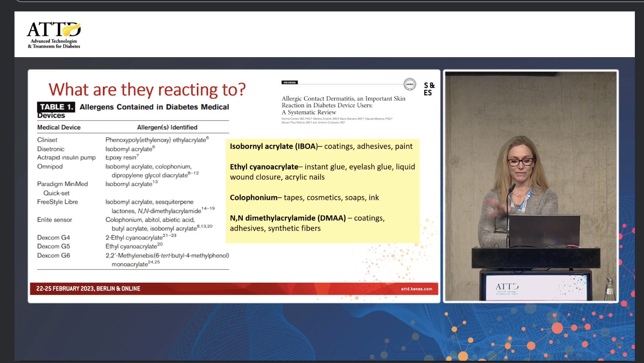Click the 'TABLE 1.' label

[x=56, y=107]
